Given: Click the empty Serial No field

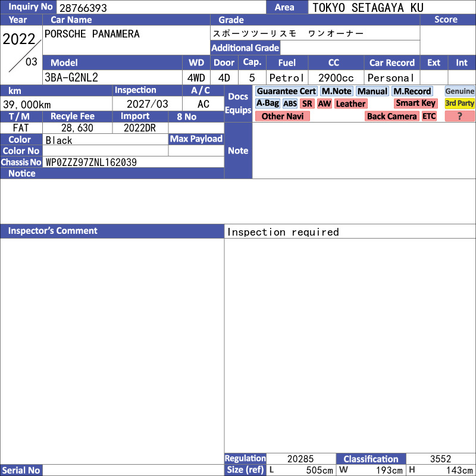Looking at the screenshot, I should pos(133,470).
